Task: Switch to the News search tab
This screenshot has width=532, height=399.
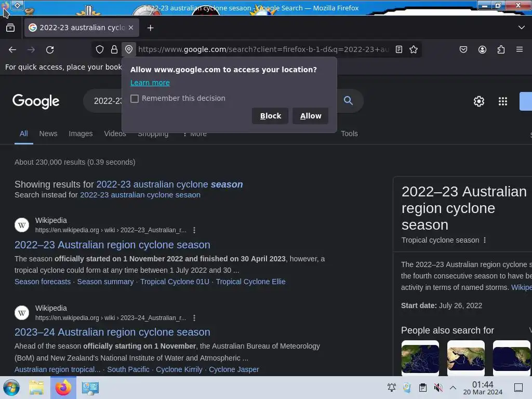Action: pos(48,134)
